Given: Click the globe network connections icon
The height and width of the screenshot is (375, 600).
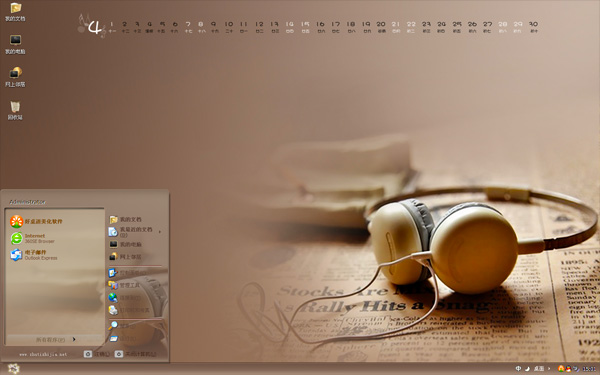Looking at the screenshot, I should 113,297.
